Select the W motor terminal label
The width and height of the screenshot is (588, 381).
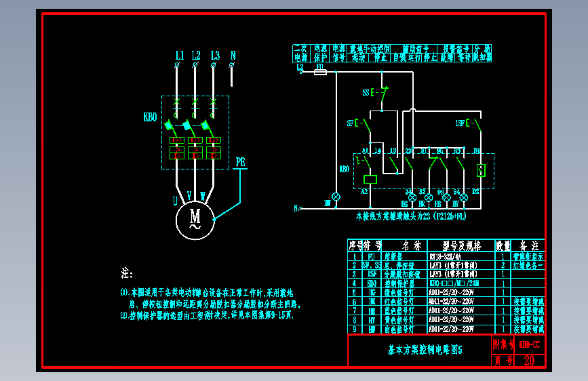(x=203, y=196)
